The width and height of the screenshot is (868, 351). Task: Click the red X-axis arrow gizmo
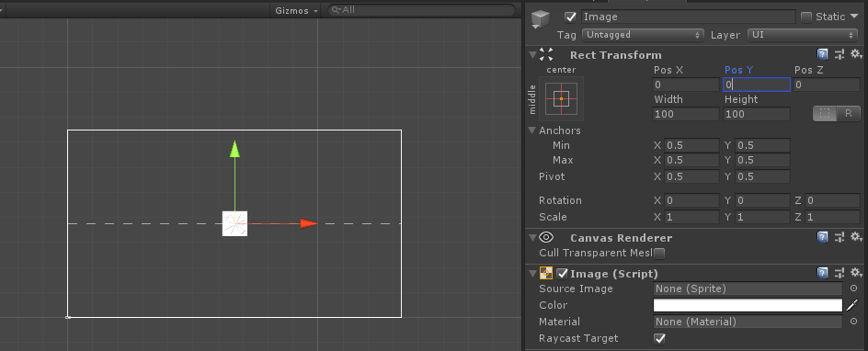coord(309,224)
